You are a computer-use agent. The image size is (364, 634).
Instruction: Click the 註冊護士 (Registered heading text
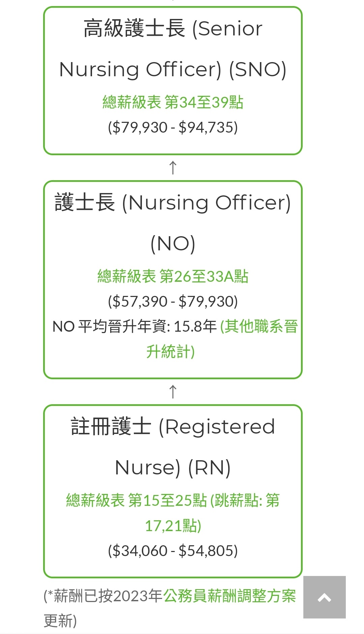[x=173, y=426]
